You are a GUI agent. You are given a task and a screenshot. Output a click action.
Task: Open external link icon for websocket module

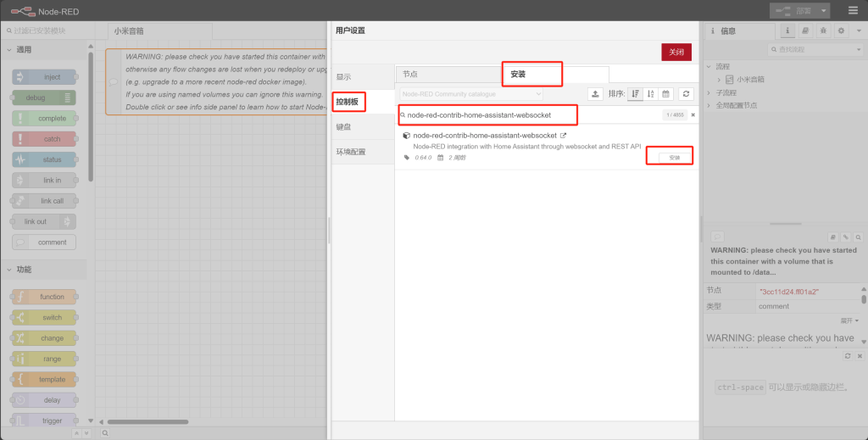(x=564, y=135)
